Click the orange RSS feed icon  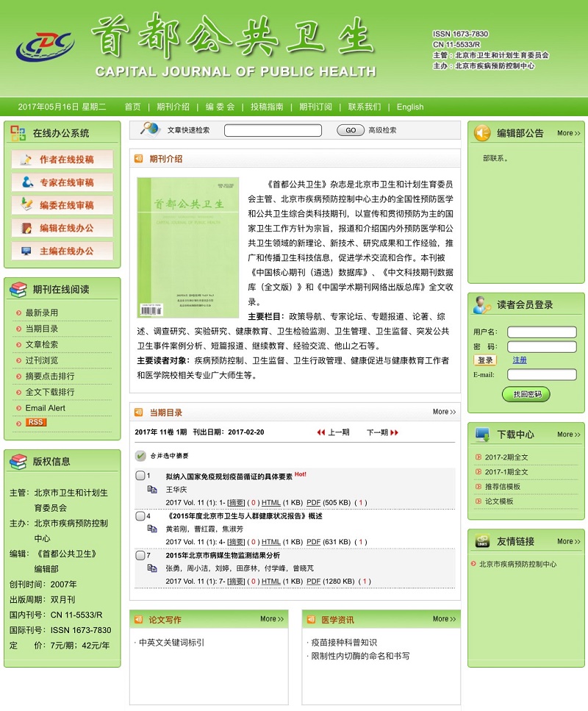coord(35,423)
